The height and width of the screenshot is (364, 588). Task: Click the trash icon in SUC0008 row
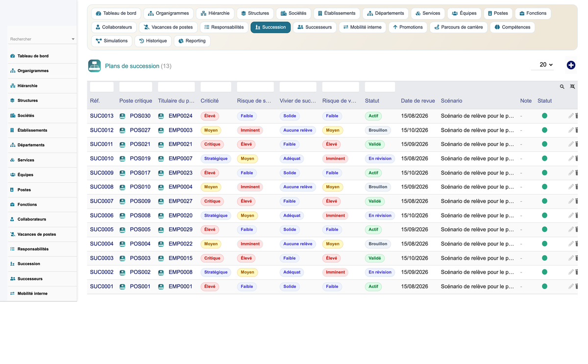pyautogui.click(x=576, y=187)
